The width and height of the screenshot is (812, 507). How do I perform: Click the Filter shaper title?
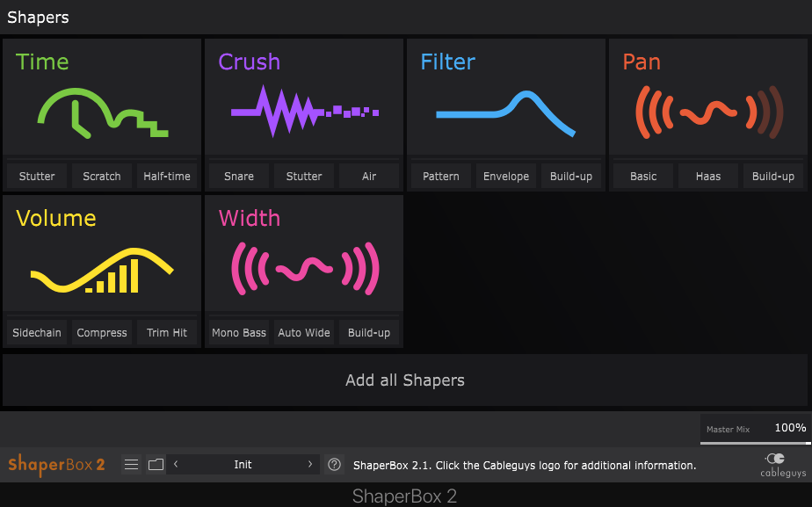point(448,62)
